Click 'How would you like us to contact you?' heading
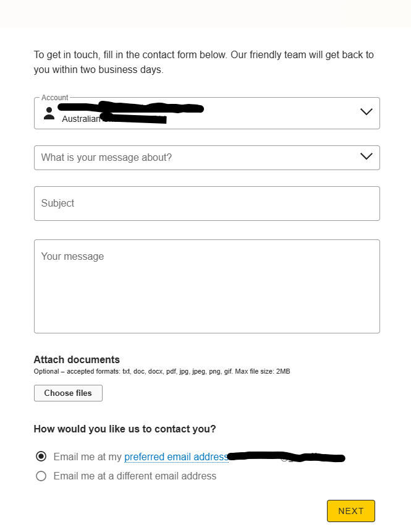Image resolution: width=411 pixels, height=532 pixels. (x=125, y=429)
